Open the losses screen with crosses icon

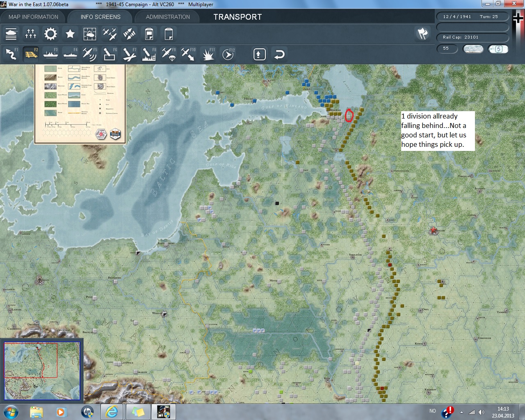click(31, 34)
